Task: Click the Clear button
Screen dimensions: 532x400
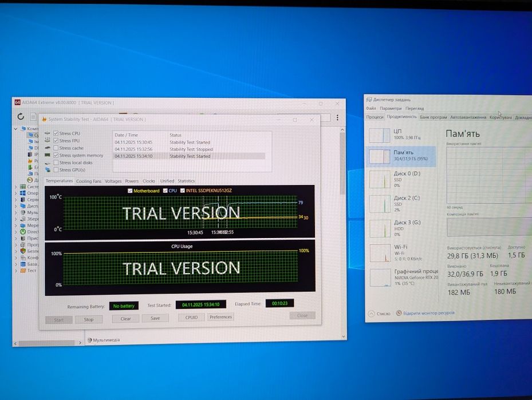Action: point(125,319)
